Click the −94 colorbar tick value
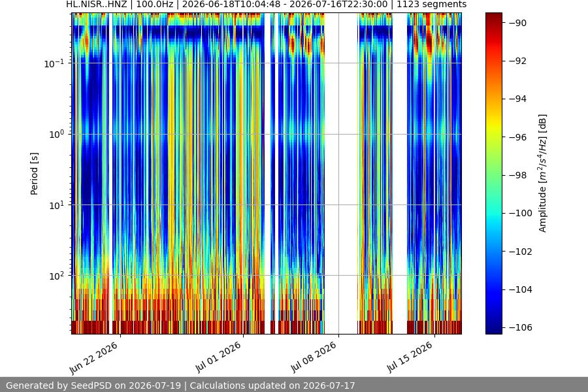 click(x=517, y=99)
